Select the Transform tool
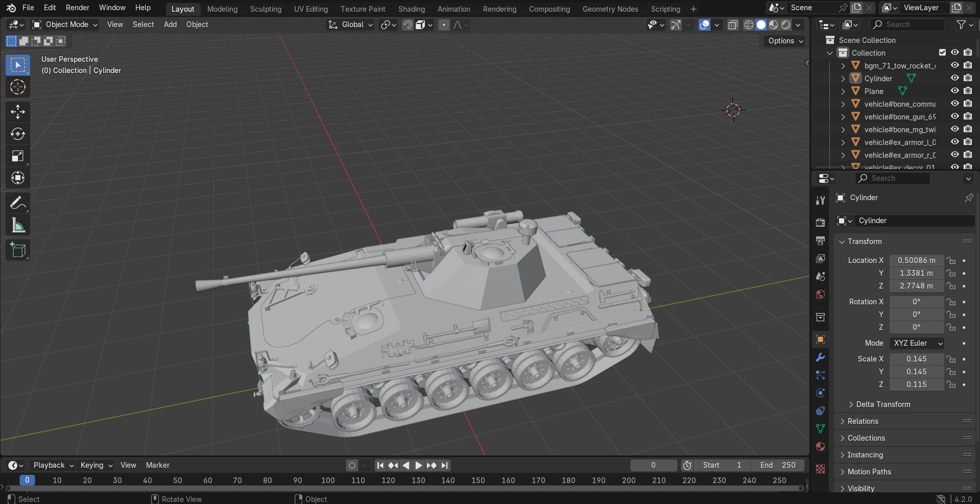980x504 pixels. click(18, 178)
